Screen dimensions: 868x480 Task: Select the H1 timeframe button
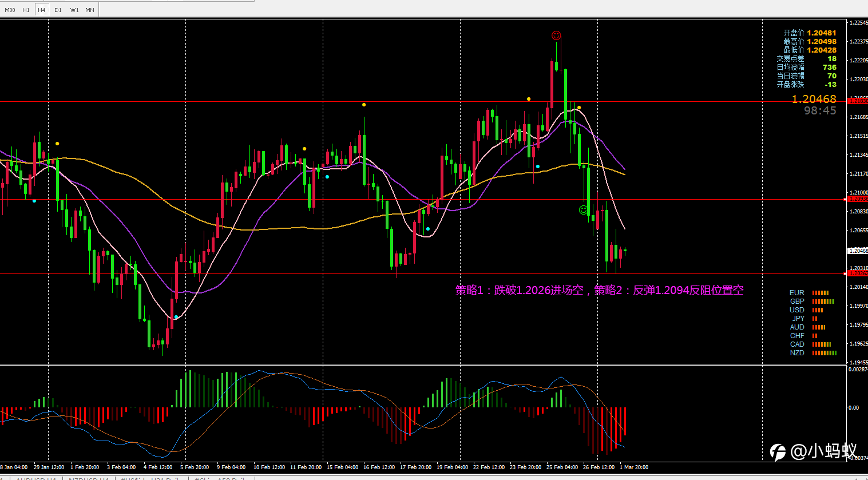(x=26, y=10)
